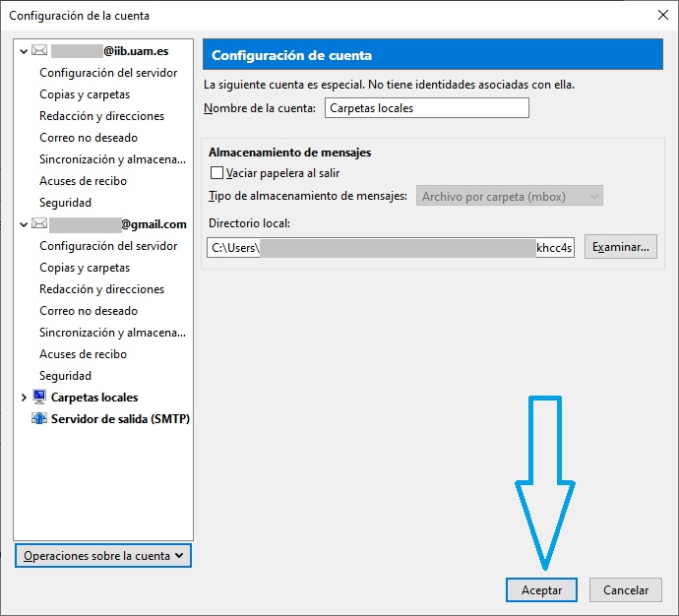Click the Carpetas locales computer icon
679x616 pixels.
[39, 398]
